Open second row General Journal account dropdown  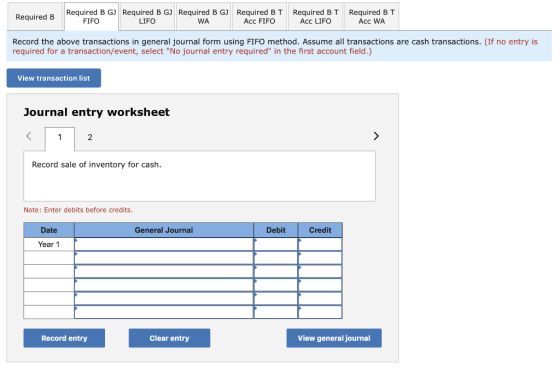[164, 258]
